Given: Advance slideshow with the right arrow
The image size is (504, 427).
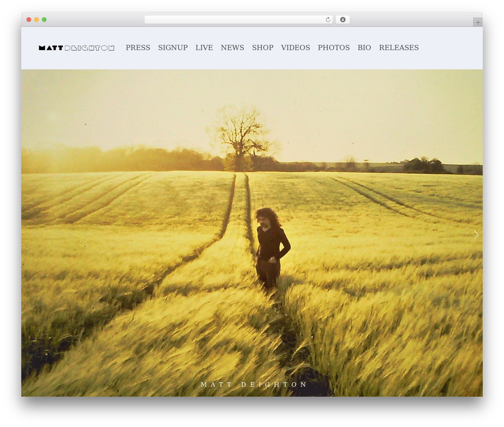Looking at the screenshot, I should coord(476,235).
